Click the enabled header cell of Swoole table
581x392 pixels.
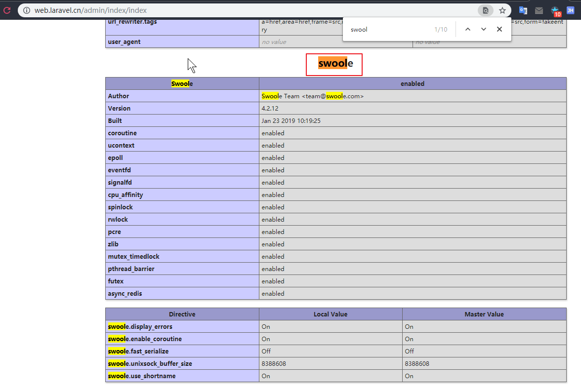pyautogui.click(x=413, y=83)
